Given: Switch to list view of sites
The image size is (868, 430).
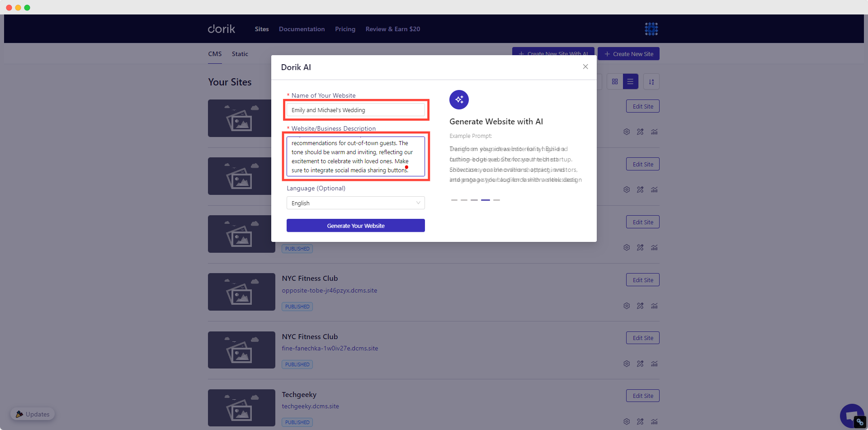Looking at the screenshot, I should point(630,81).
